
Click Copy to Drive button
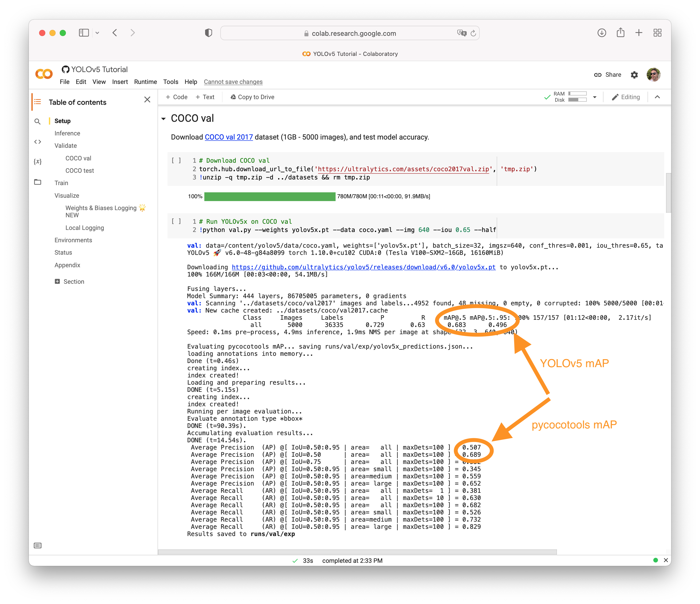tap(252, 97)
